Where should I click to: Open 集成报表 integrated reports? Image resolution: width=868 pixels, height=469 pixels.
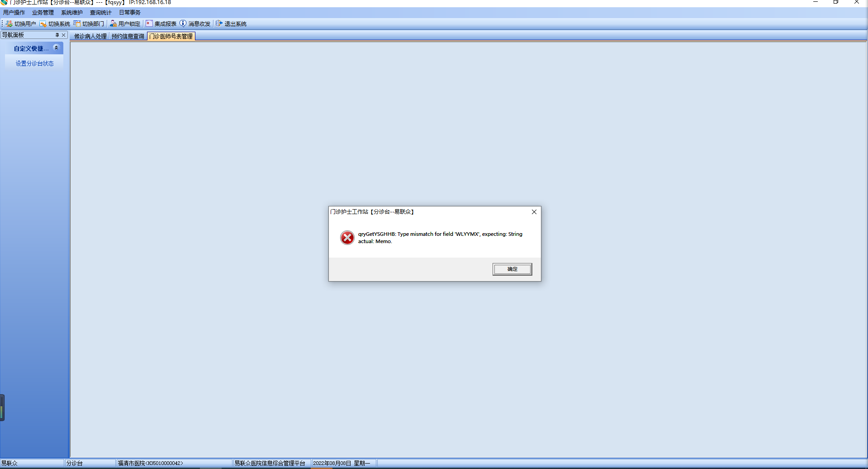(161, 24)
